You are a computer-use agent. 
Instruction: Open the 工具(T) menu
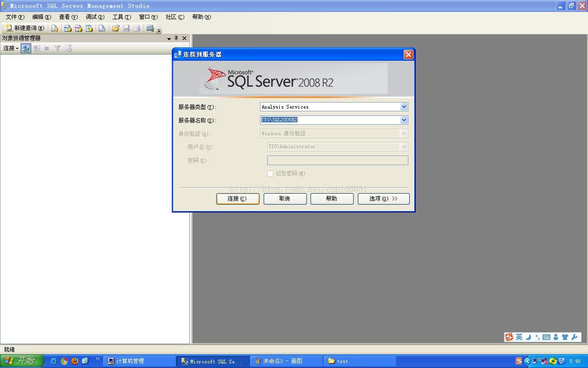coord(122,17)
